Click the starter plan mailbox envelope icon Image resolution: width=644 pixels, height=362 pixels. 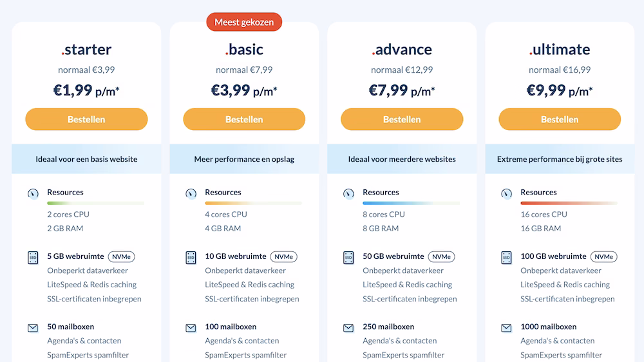[33, 328]
